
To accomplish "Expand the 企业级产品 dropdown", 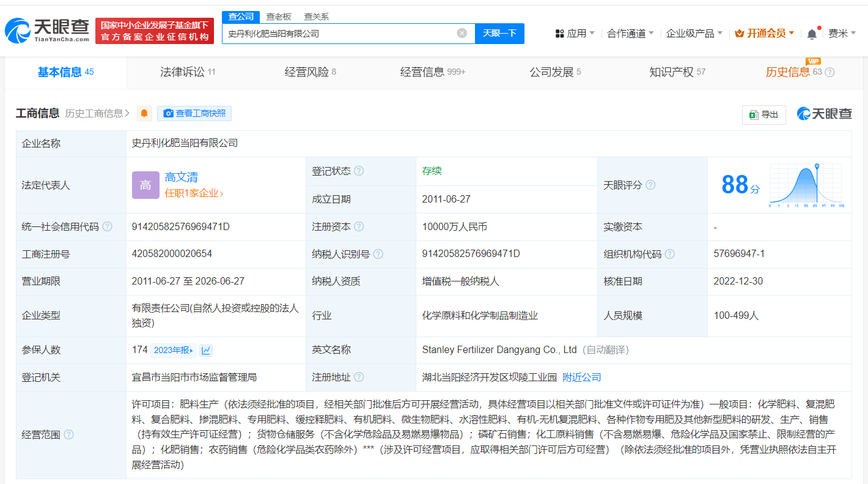I will (x=694, y=34).
